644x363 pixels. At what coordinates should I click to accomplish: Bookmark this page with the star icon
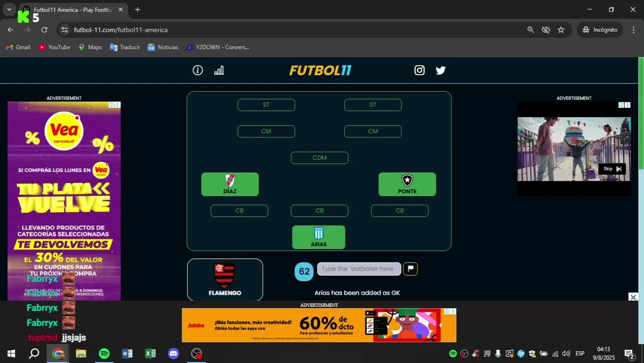coord(561,30)
